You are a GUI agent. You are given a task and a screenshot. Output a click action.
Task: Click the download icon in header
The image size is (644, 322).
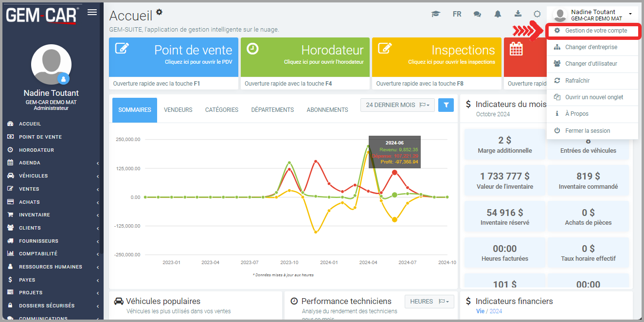coord(518,14)
